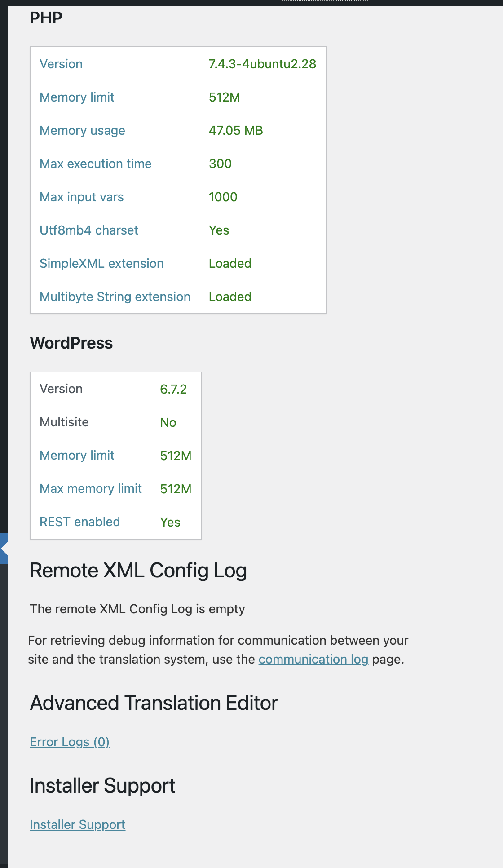The width and height of the screenshot is (503, 868).
Task: Click the sidebar collapse arrow marker
Action: (x=4, y=549)
